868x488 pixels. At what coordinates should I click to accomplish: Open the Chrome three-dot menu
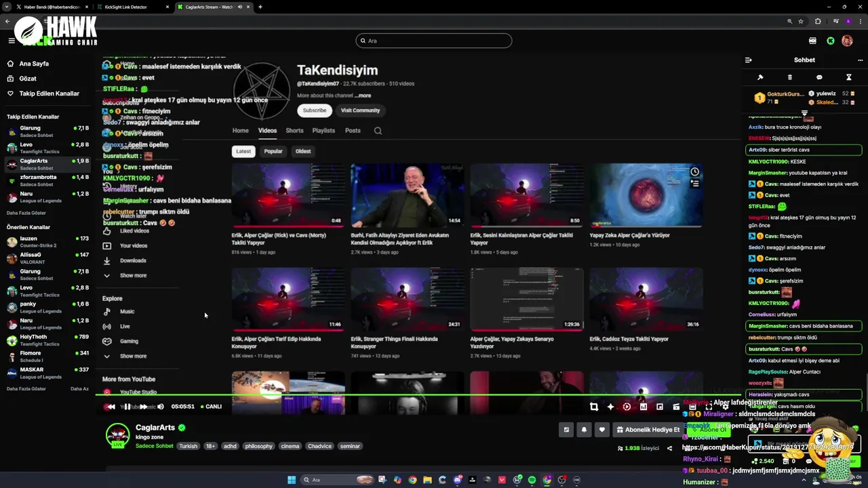[860, 22]
